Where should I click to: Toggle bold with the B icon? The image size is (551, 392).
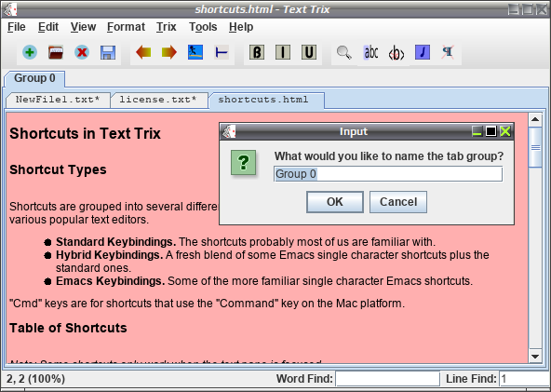(257, 52)
